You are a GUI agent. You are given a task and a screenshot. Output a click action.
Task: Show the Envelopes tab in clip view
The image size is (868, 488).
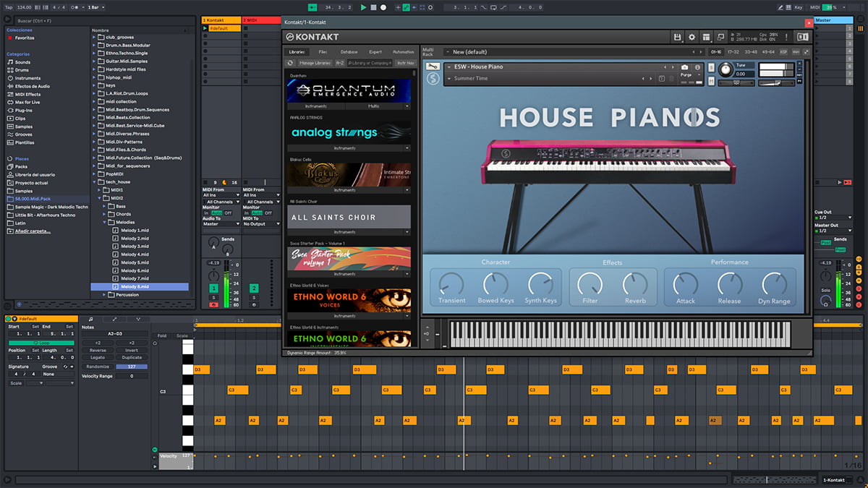(x=114, y=319)
